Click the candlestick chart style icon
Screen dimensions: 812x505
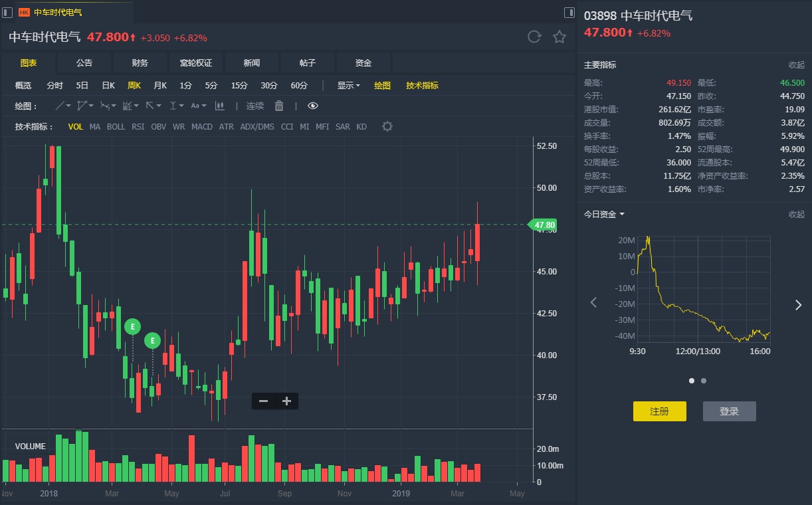pos(220,106)
